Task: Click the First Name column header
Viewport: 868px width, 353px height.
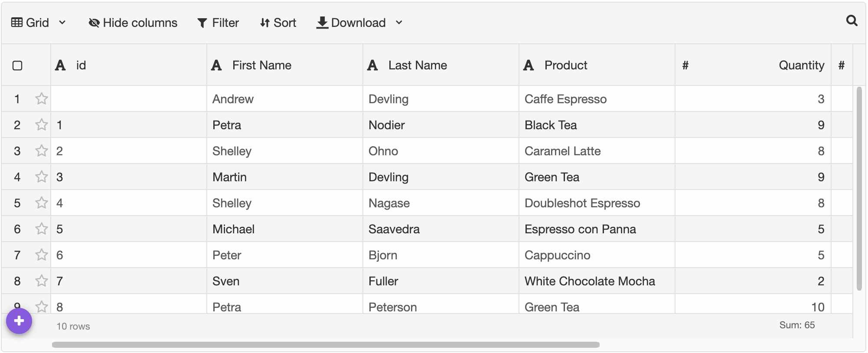Action: pyautogui.click(x=285, y=65)
